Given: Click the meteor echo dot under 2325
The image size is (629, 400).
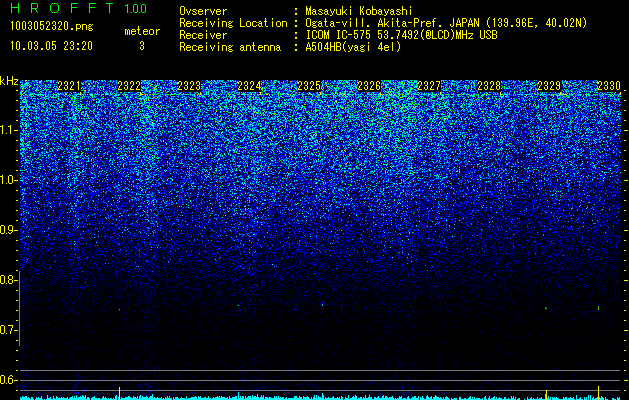Looking at the screenshot, I should 322,305.
